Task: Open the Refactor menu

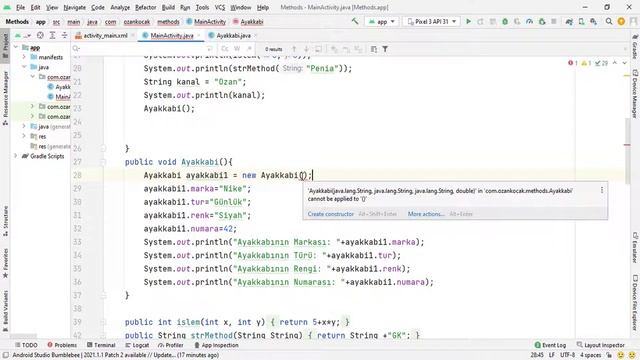Action: pyautogui.click(x=145, y=7)
